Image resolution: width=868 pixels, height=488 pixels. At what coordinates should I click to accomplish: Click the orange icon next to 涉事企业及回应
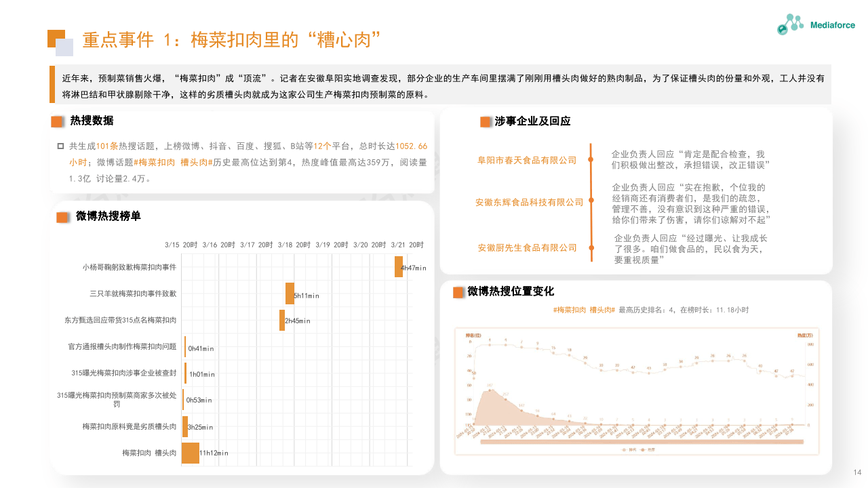click(x=486, y=123)
